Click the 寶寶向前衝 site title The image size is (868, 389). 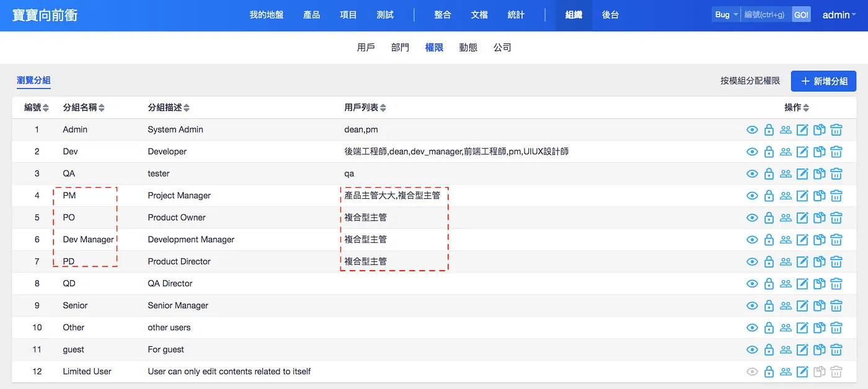coord(45,15)
